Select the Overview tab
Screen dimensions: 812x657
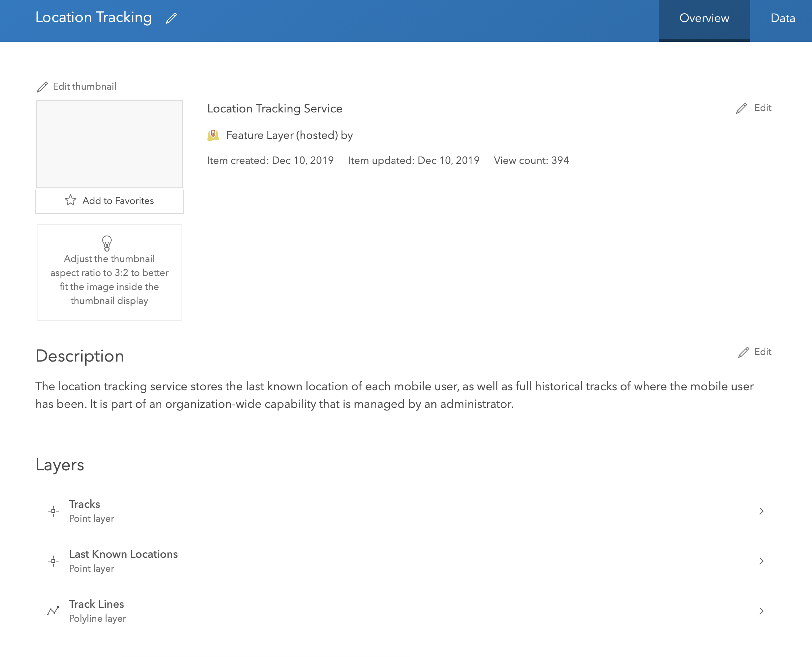pyautogui.click(x=704, y=18)
